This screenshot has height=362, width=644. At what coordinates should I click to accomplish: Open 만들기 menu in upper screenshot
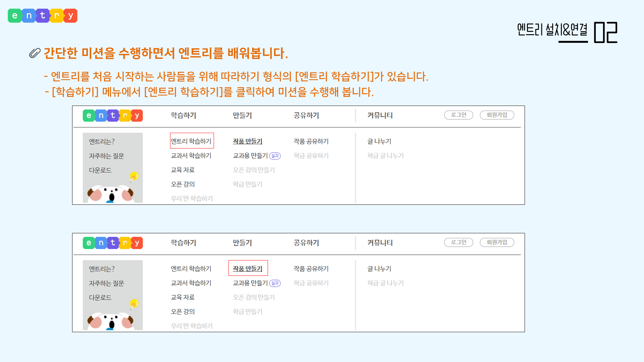[x=242, y=115]
